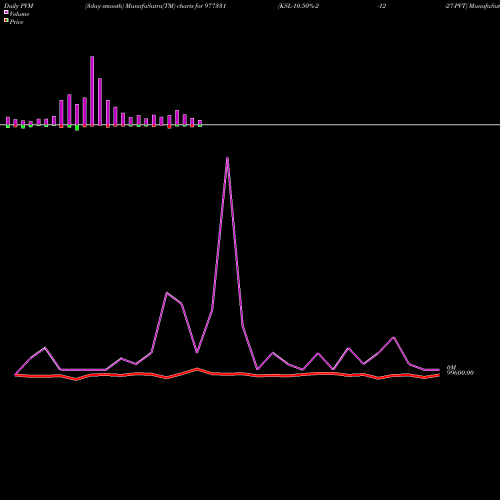
Task: Click the '(3day smooth) MunafaSutra(TM) charts for 977331' heading
Action: [155, 6]
